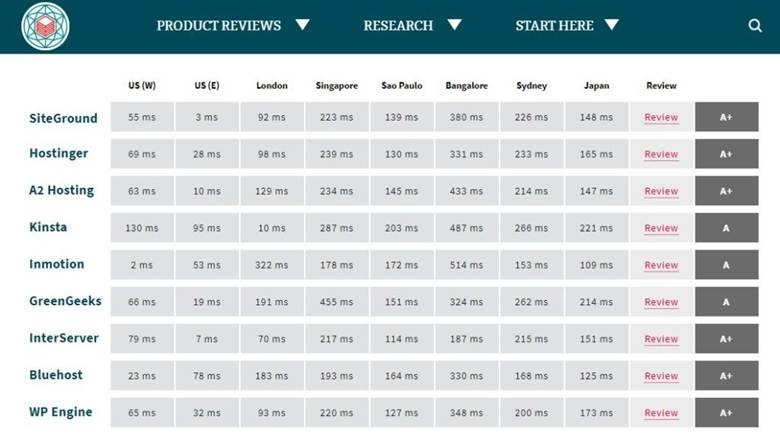Open the GreenGeeks Review link
This screenshot has height=445, width=780.
pyautogui.click(x=661, y=302)
